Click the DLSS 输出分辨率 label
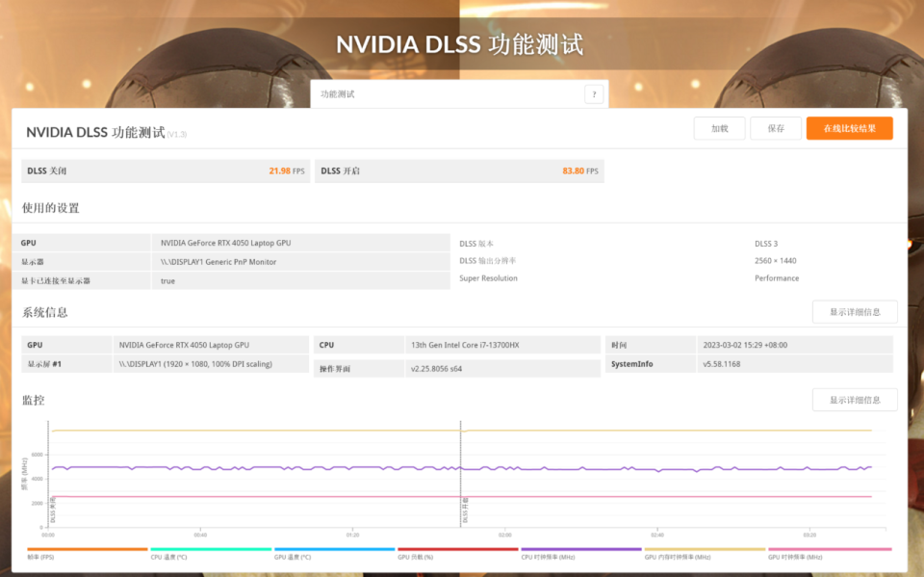The width and height of the screenshot is (924, 577). pyautogui.click(x=487, y=261)
